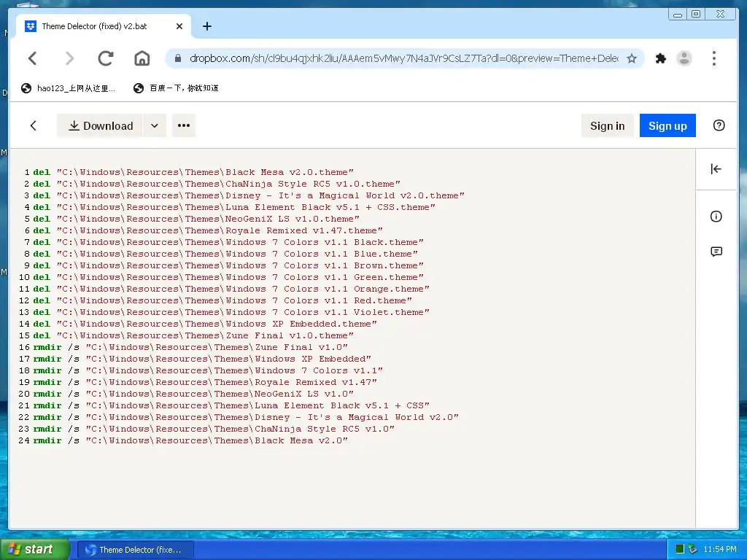Click line 14 Windows XP Embedded.theme
Image resolution: width=747 pixels, height=560 pixels.
pos(204,324)
